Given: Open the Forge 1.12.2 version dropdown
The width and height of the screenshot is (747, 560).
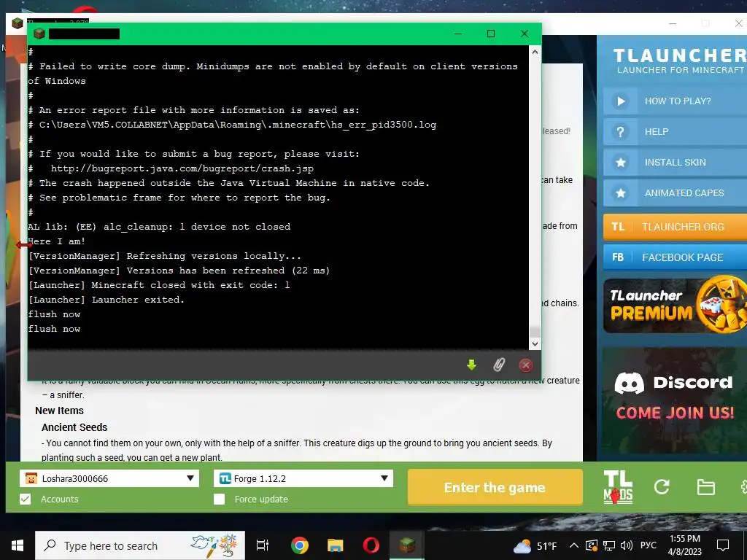Looking at the screenshot, I should pyautogui.click(x=303, y=478).
